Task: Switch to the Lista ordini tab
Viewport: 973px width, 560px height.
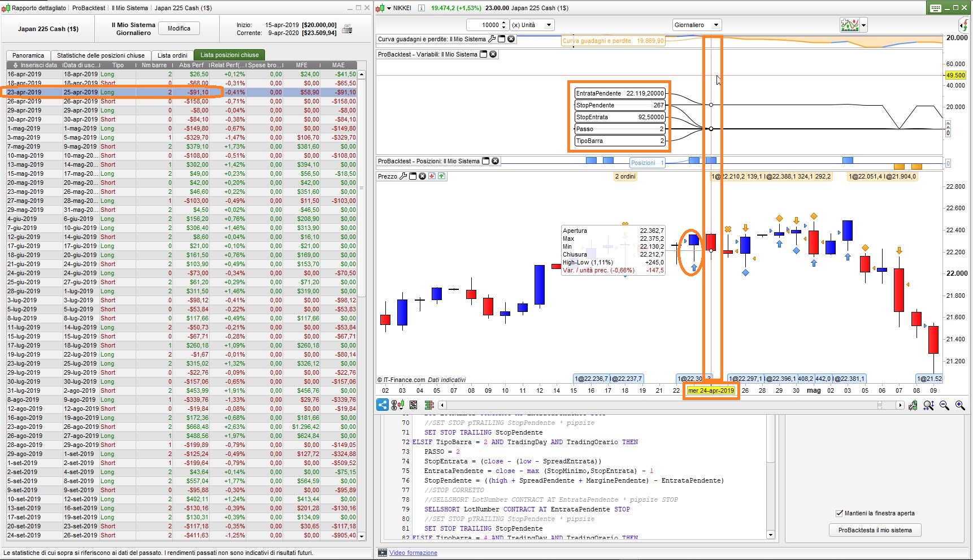Action: [x=172, y=55]
